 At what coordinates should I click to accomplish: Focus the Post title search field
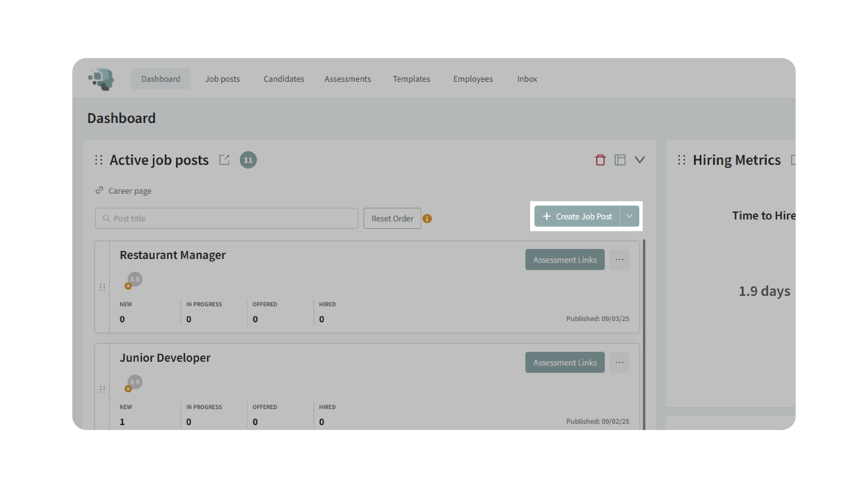(226, 219)
